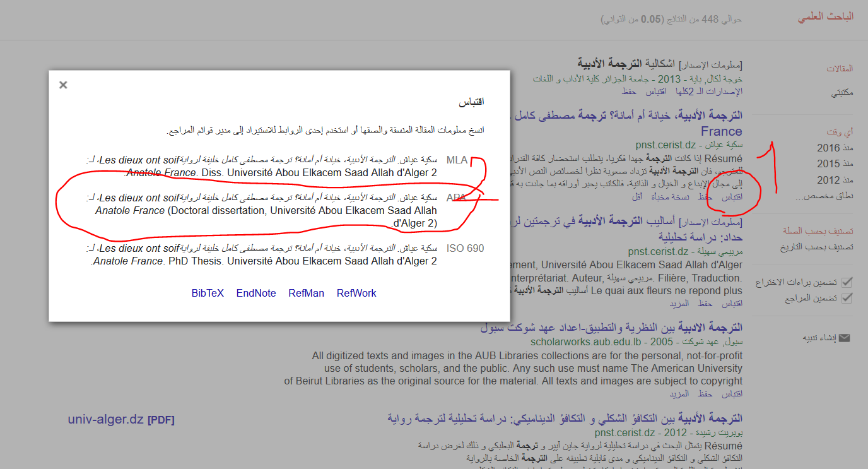Click حفظ under the سكية عياش result
This screenshot has width=868, height=469.
705,197
